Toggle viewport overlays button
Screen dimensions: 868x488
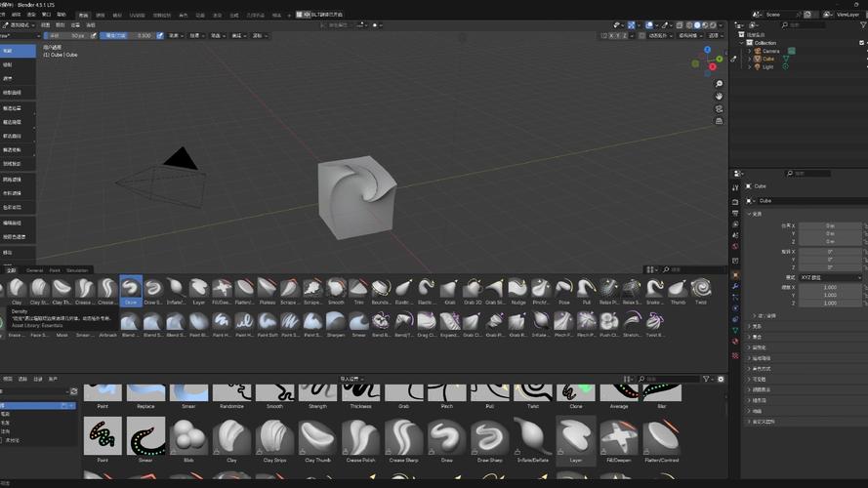649,25
